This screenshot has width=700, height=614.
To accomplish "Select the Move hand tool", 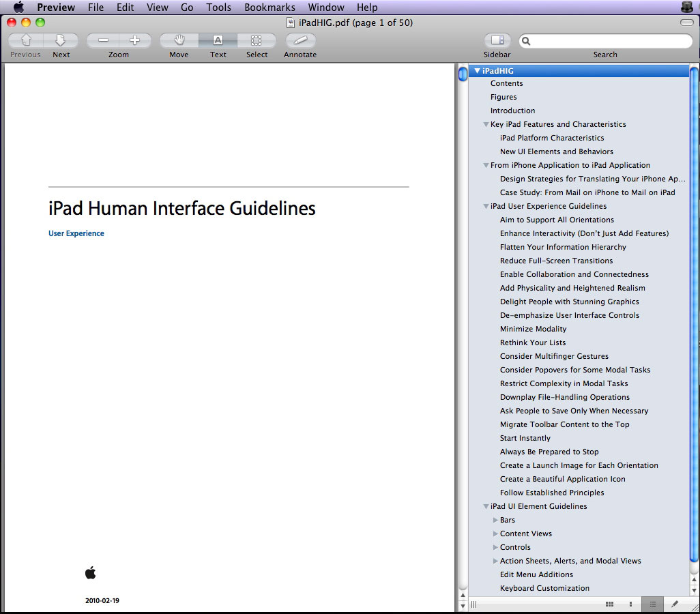I will 179,41.
